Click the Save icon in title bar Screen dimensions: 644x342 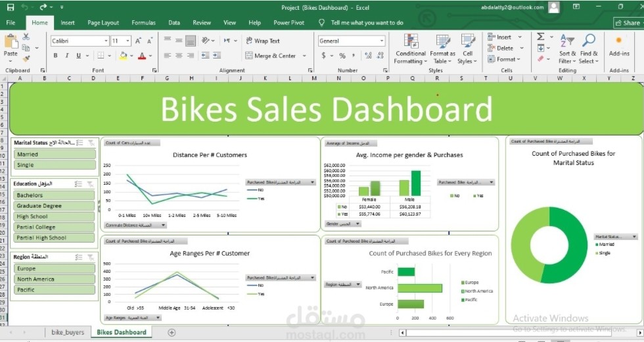pos(11,7)
